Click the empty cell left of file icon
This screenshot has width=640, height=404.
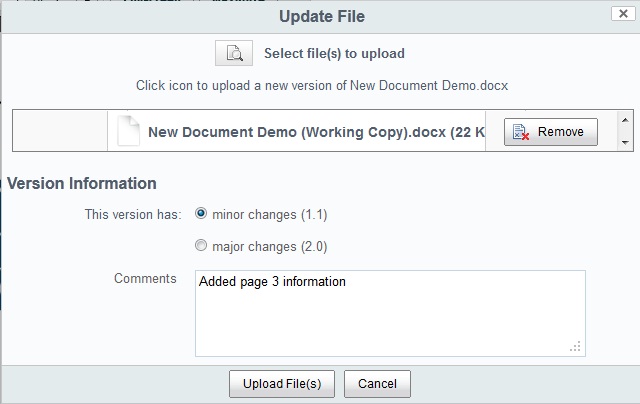tap(60, 131)
